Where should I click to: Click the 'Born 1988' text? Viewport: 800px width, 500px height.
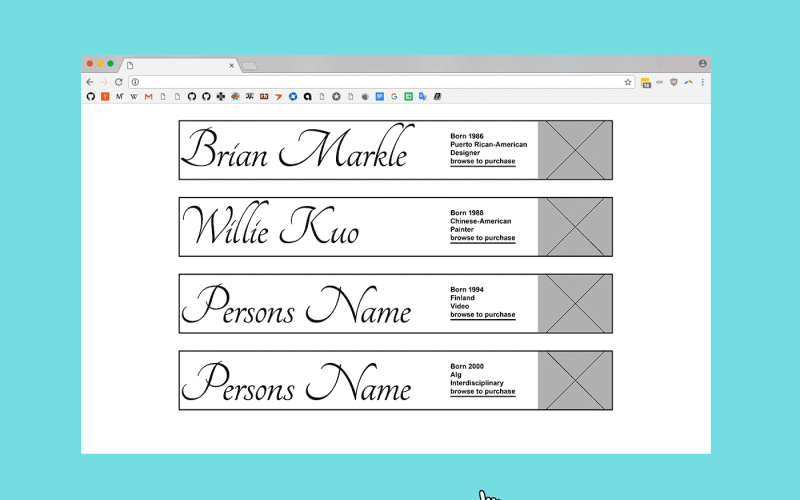click(x=467, y=213)
